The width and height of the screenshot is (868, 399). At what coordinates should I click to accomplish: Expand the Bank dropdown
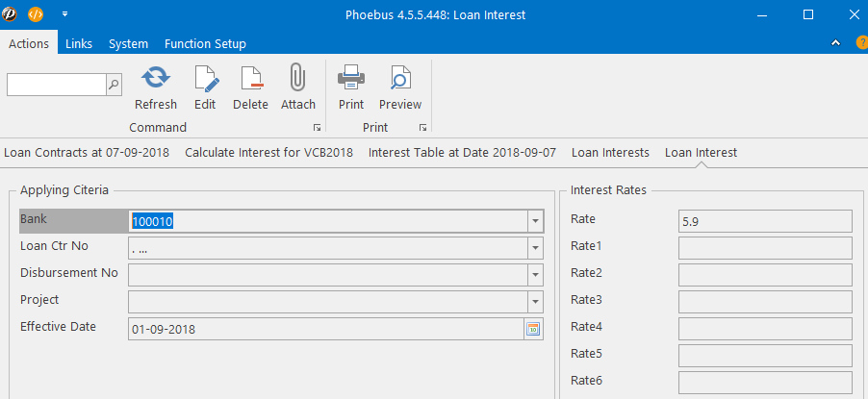(534, 221)
